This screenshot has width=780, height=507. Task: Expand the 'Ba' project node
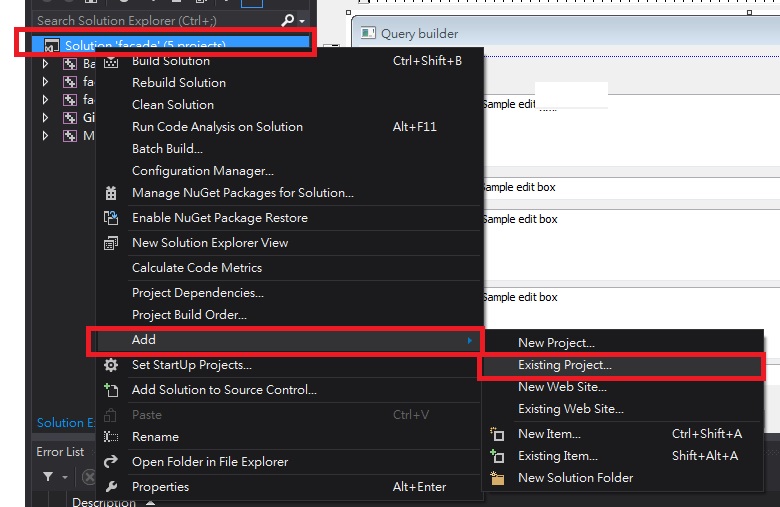coord(45,64)
